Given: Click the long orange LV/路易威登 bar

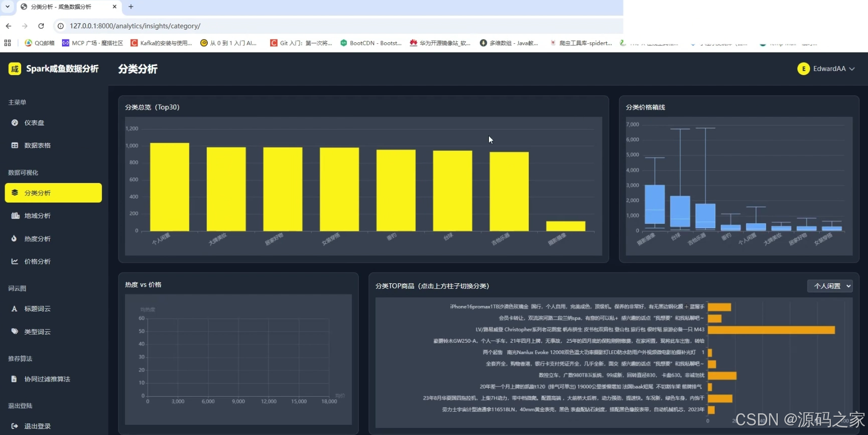Looking at the screenshot, I should pyautogui.click(x=771, y=330).
